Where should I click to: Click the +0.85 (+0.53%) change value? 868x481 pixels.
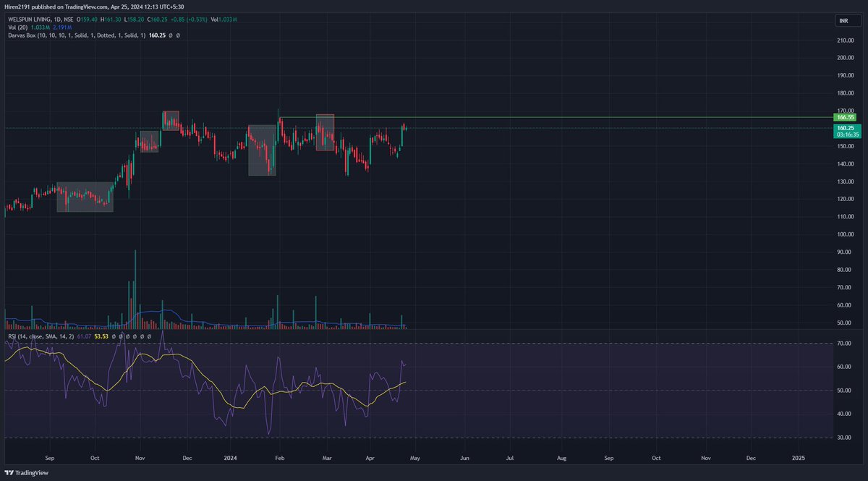(189, 20)
